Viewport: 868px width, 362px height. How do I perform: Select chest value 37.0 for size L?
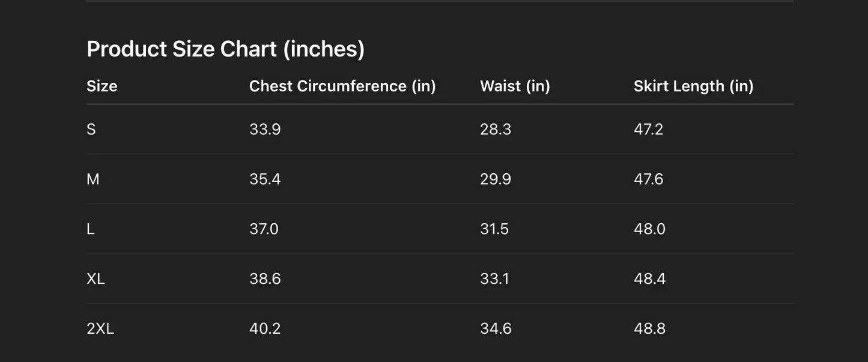[x=264, y=229]
